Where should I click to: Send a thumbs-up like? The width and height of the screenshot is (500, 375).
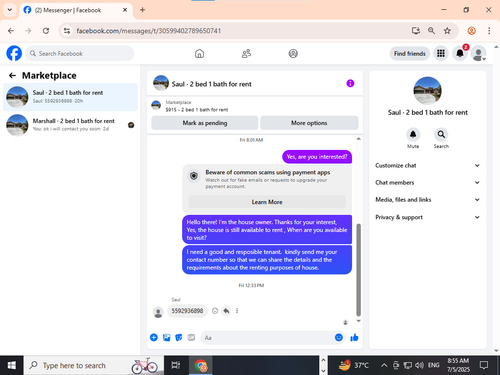(x=354, y=338)
